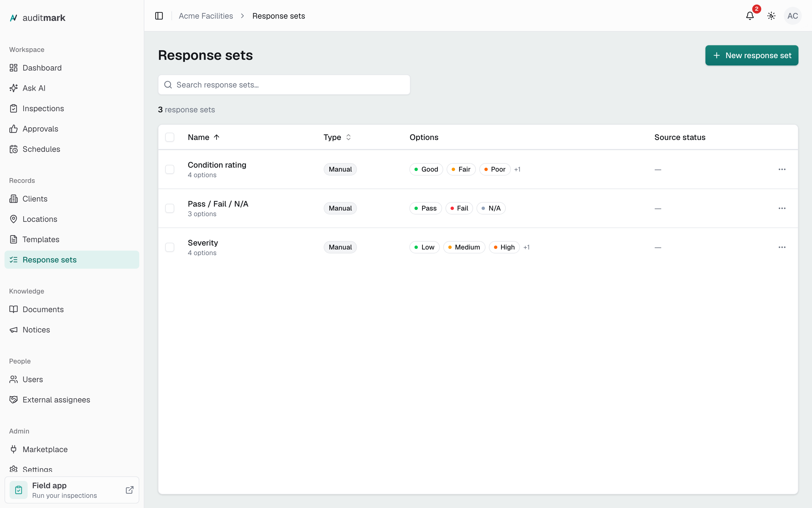The height and width of the screenshot is (508, 812).
Task: Click New response set button
Action: (752, 55)
